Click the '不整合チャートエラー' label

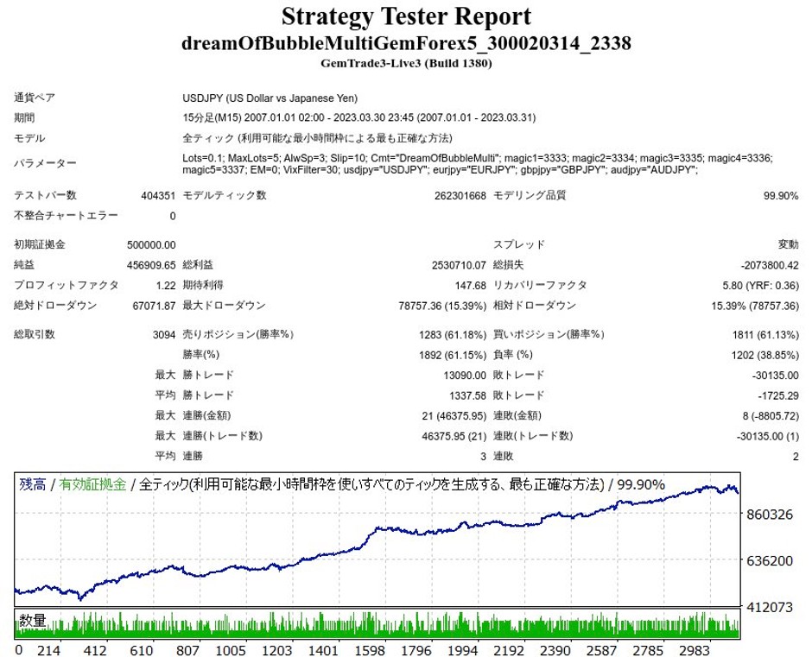[x=66, y=215]
